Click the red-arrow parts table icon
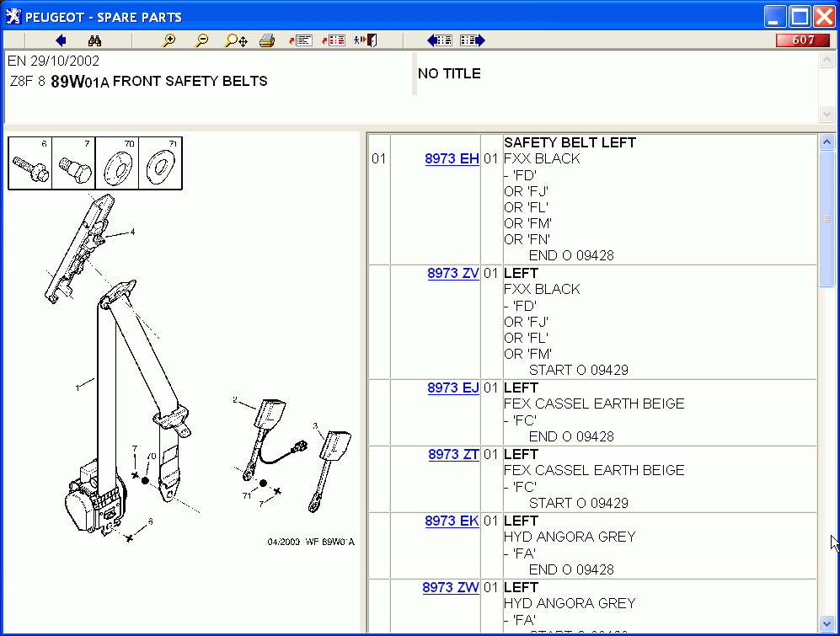The height and width of the screenshot is (636, 840). tap(333, 40)
